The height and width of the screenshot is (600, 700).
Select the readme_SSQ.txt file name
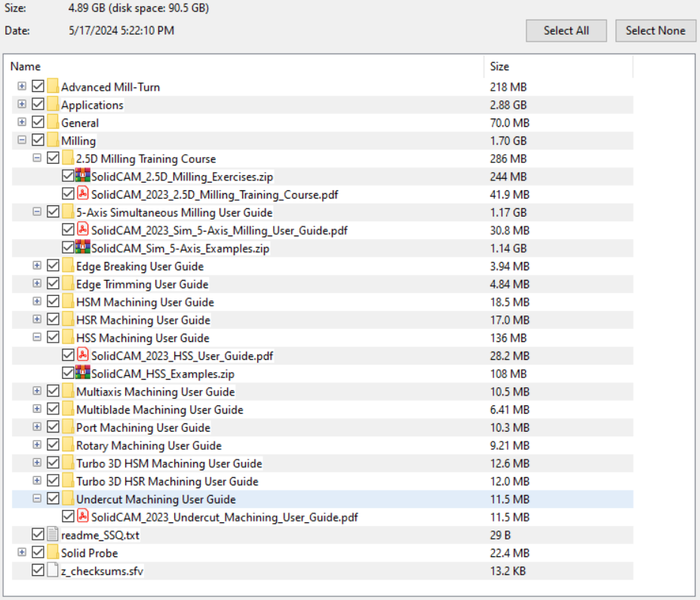tap(100, 535)
